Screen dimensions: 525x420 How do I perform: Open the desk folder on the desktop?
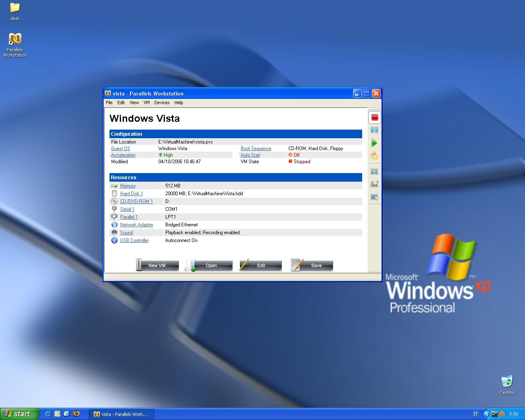15,11
